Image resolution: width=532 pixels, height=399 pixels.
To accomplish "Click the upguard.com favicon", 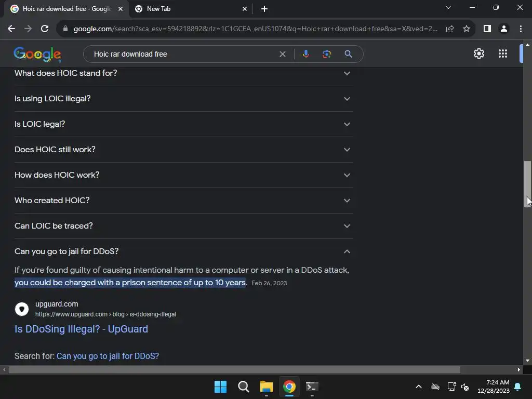I will click(x=22, y=309).
